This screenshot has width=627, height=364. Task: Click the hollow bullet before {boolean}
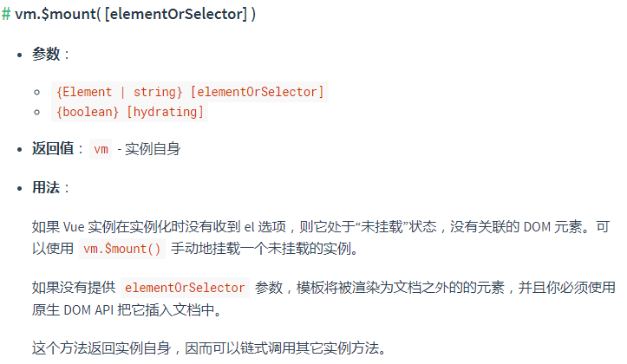tap(37, 113)
